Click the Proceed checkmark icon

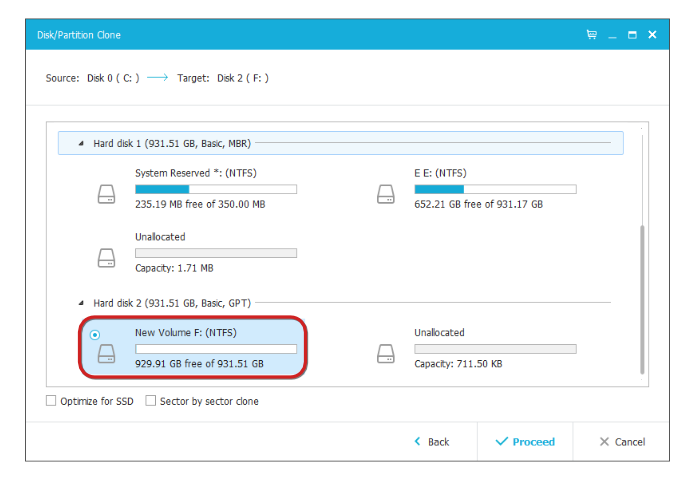click(x=502, y=441)
